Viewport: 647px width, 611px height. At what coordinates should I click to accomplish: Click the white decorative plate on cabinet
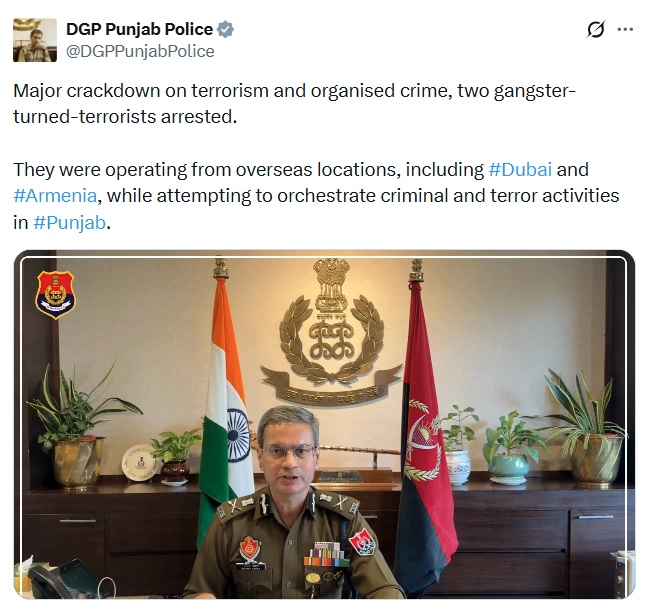tap(139, 463)
